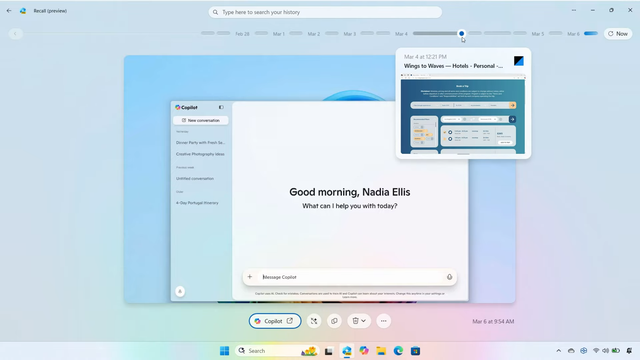Image resolution: width=640 pixels, height=360 pixels.
Task: Activate the Click to Do icon
Action: click(314, 321)
